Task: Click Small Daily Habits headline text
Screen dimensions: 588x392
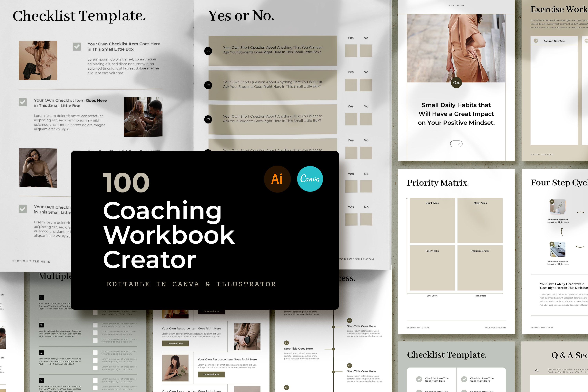Action: [456, 114]
